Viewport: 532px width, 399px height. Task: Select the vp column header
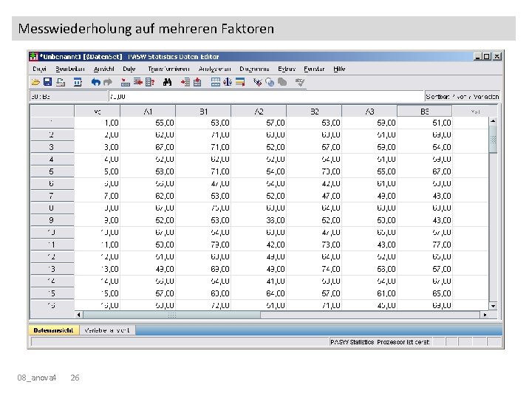click(x=98, y=112)
